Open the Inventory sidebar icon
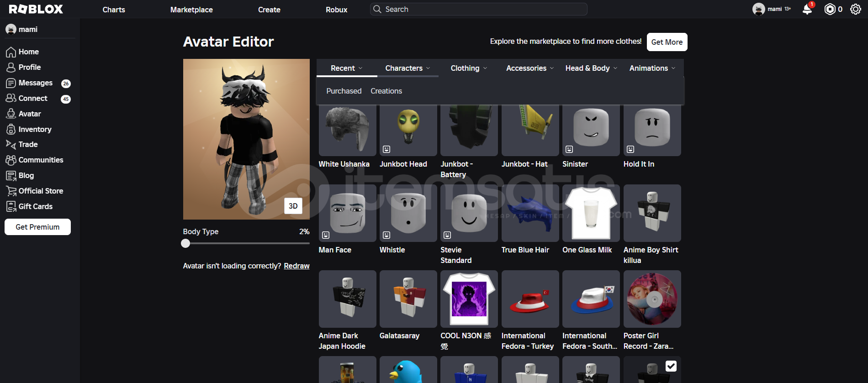868x383 pixels. click(x=11, y=129)
